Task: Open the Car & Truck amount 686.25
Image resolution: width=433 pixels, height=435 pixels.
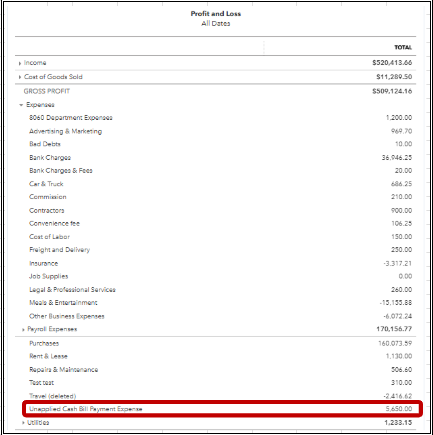Action: click(401, 184)
